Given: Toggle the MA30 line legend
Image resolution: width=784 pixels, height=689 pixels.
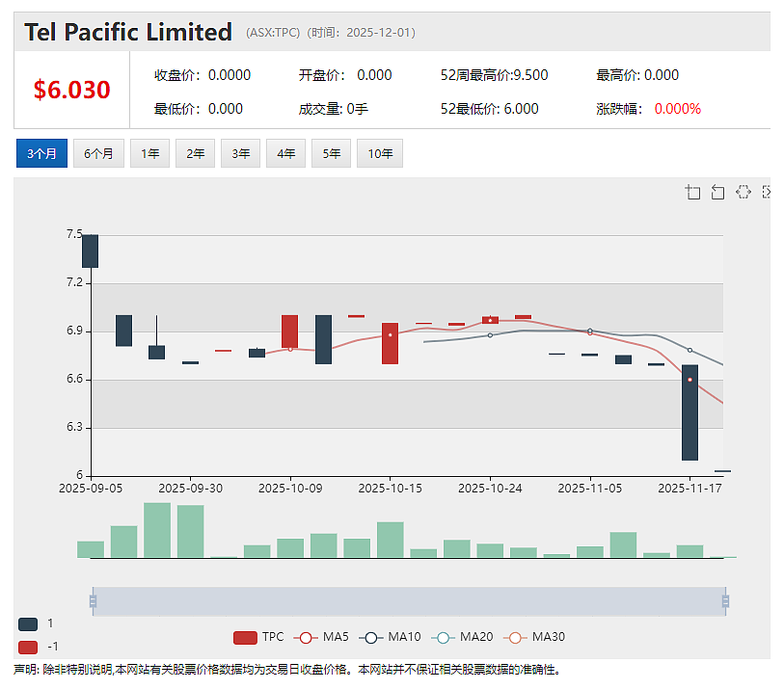Looking at the screenshot, I should click(x=534, y=637).
